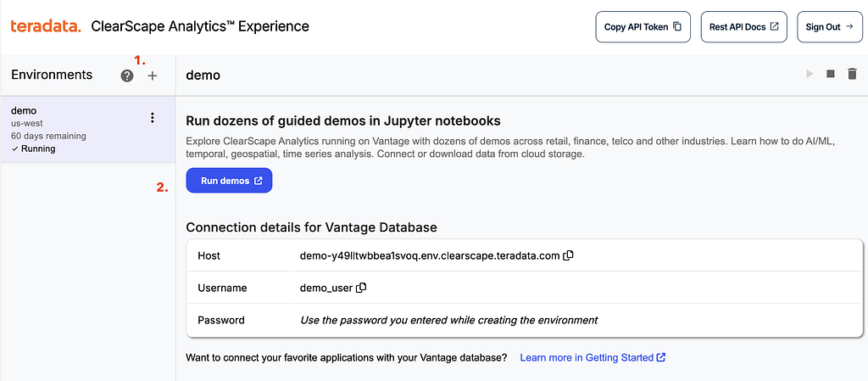The width and height of the screenshot is (868, 381).
Task: Open Rest API Docs
Action: tap(744, 26)
